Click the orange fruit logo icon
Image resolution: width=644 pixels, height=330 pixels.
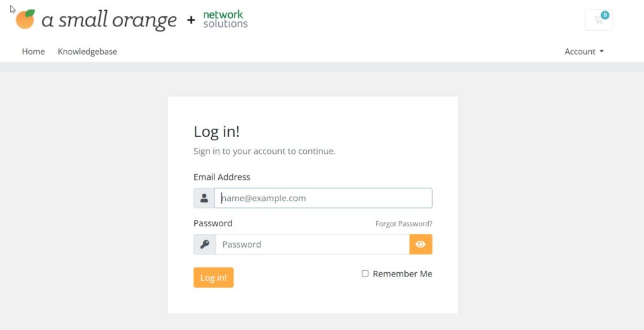[x=25, y=19]
